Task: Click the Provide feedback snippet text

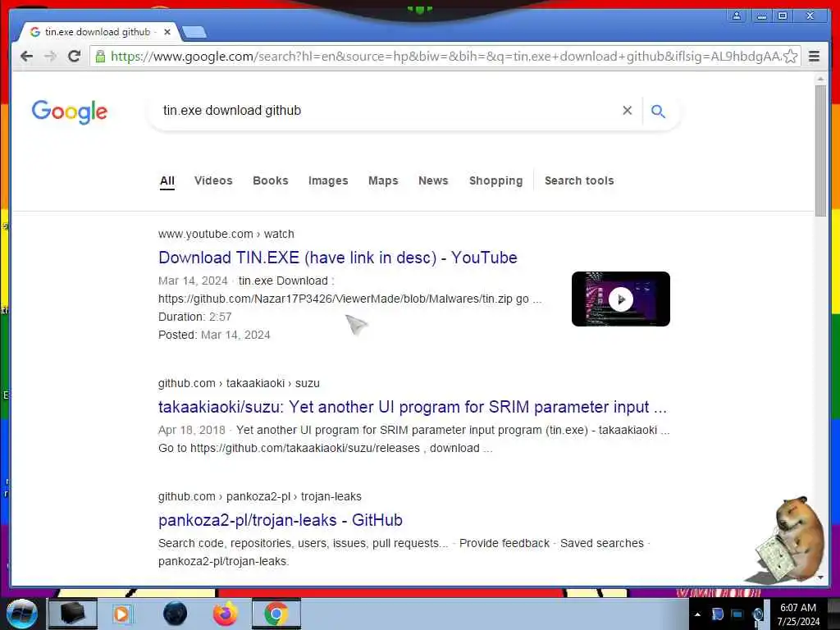Action: [x=504, y=543]
